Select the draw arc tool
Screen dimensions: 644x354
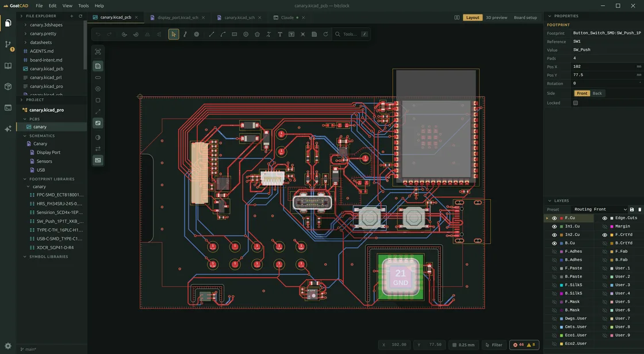click(x=223, y=34)
